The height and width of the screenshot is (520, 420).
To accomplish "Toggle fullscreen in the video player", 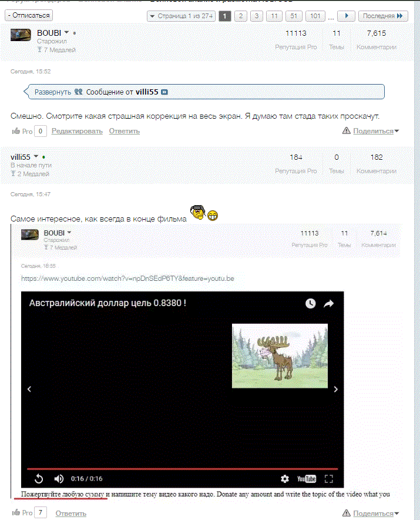I will (x=328, y=478).
